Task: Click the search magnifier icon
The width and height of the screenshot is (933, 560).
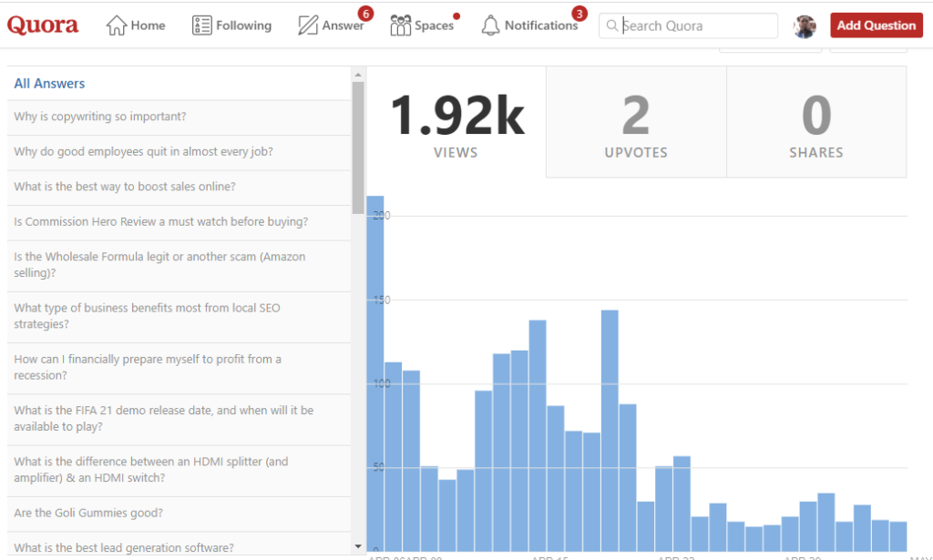Action: (611, 25)
